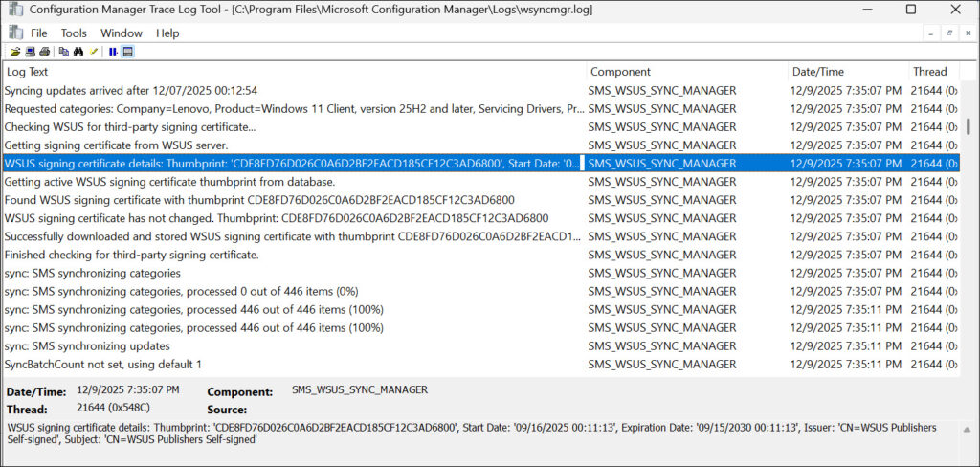Pause log updates with the pause icon

[113, 52]
